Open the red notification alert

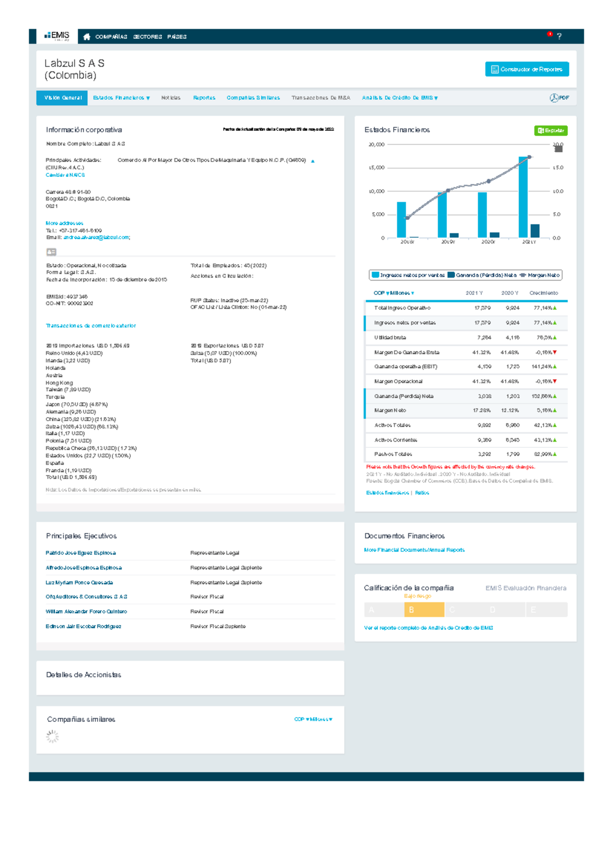550,34
